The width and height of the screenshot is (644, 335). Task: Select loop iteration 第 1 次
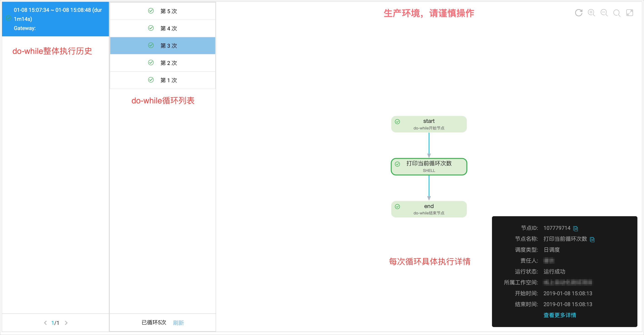(x=162, y=80)
